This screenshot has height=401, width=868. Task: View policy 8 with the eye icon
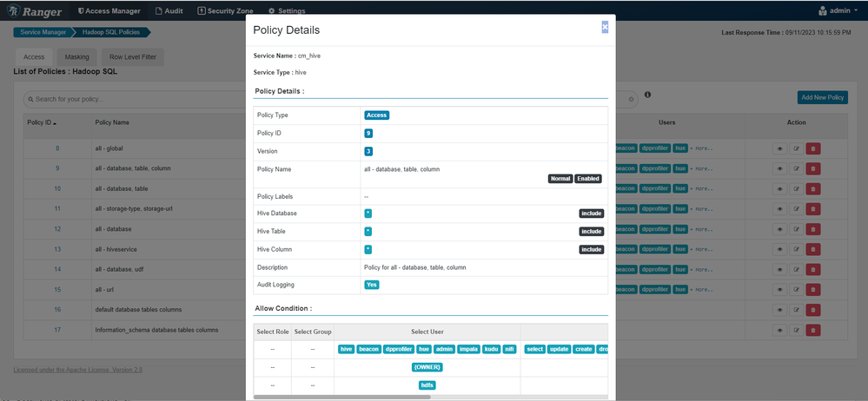pyautogui.click(x=779, y=148)
